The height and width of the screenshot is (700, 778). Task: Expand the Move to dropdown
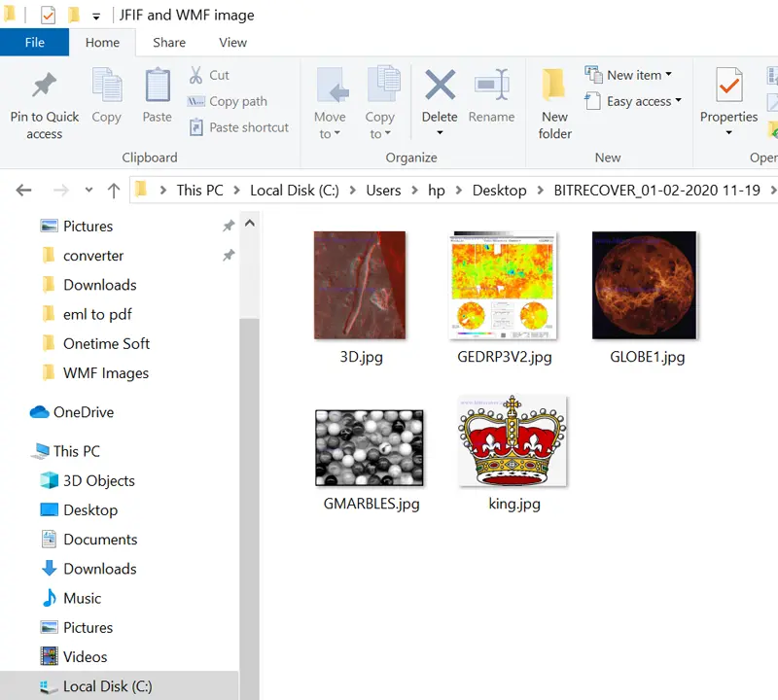point(330,133)
